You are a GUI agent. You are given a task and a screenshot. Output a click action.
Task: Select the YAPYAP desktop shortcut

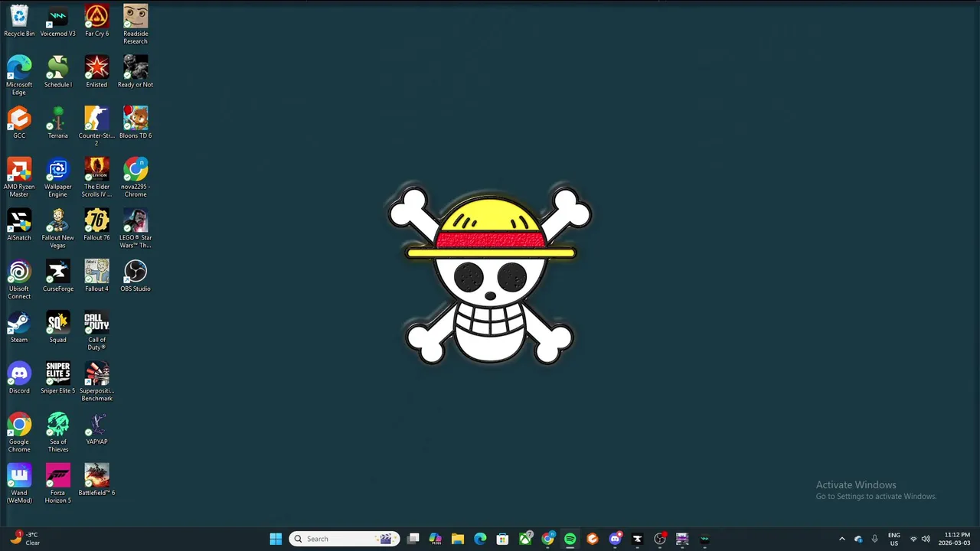96,429
